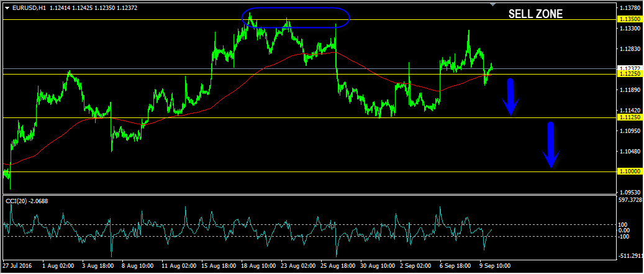This screenshot has height=274, width=644.
Task: Open the chart menu triangle beside EURUSD,H1
Action: [x=7, y=7]
